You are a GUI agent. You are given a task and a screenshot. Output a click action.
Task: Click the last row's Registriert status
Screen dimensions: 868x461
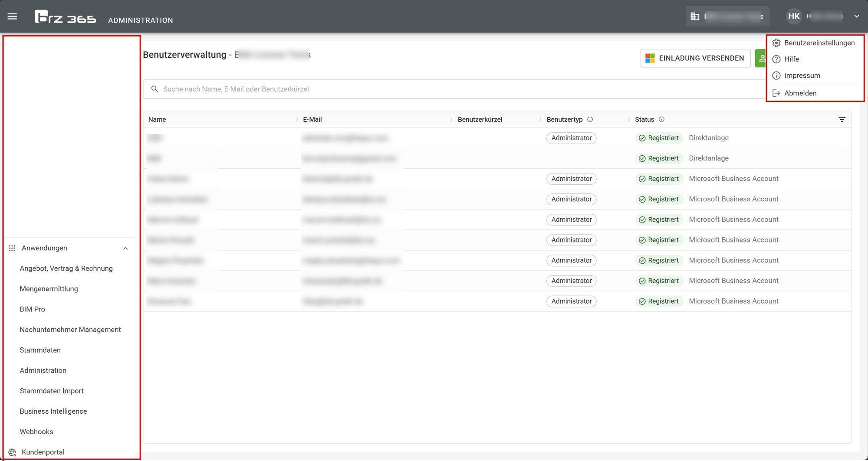click(659, 301)
